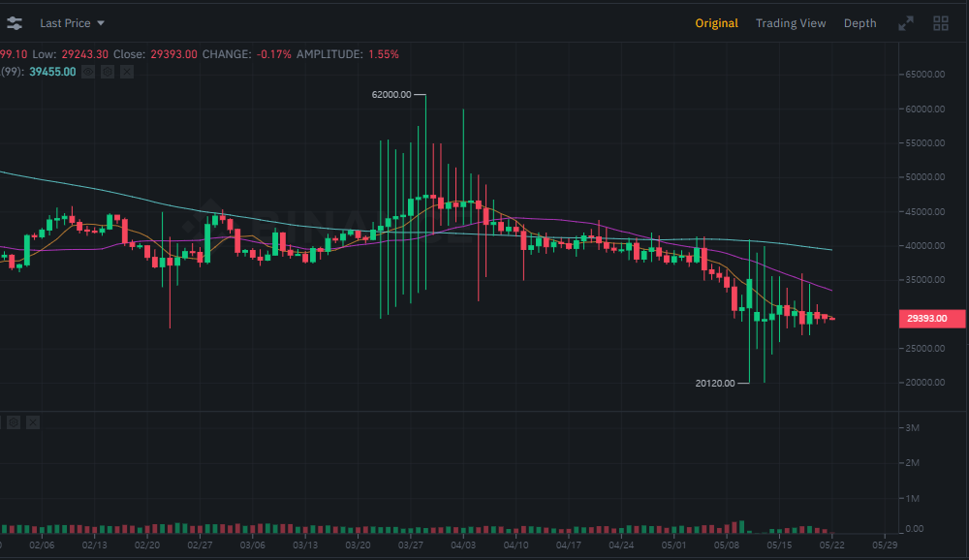Click the Close value 29393.00
The image size is (969, 560).
pos(173,54)
